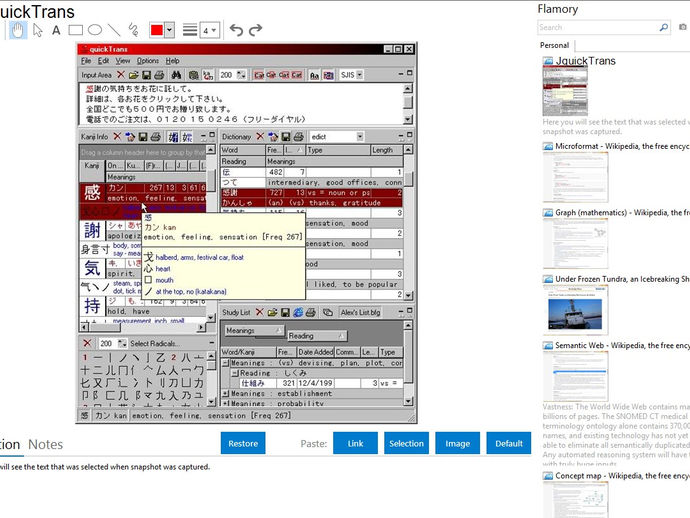Switch to the Personal tab
The image size is (690, 518).
coord(554,45)
